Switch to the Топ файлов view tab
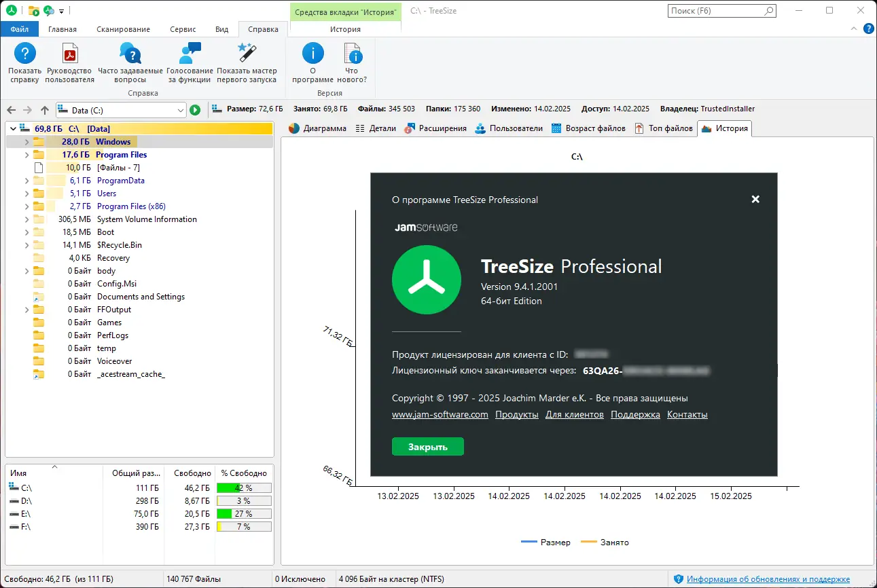The height and width of the screenshot is (588, 877). [x=664, y=128]
